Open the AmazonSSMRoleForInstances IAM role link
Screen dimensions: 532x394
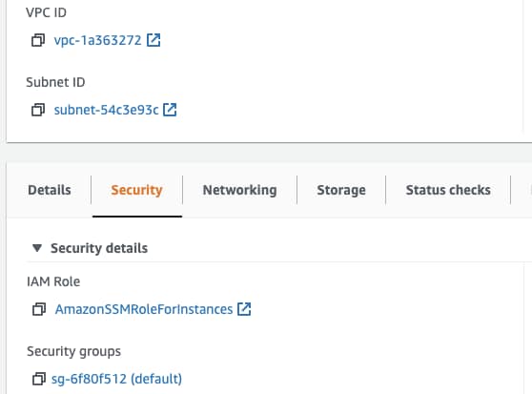tap(144, 309)
